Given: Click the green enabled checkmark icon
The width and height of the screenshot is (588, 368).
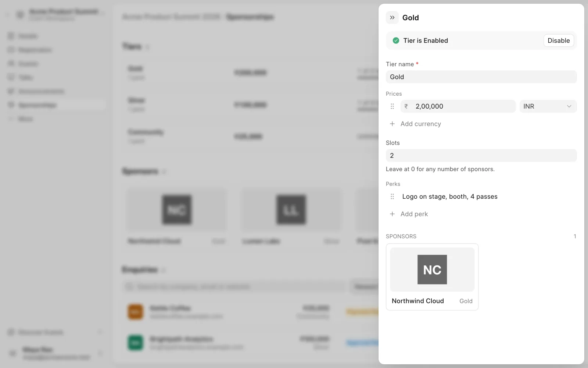Looking at the screenshot, I should click(396, 40).
